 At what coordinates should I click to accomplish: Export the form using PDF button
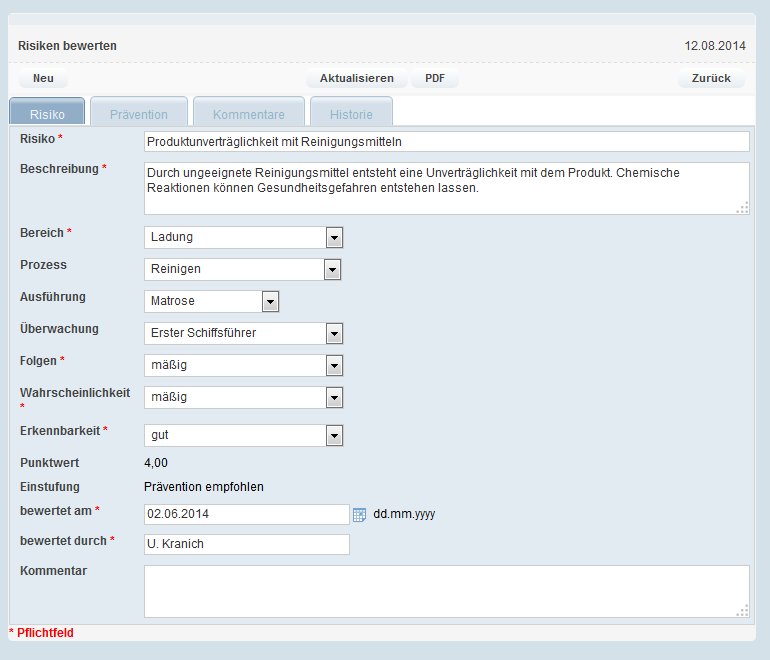click(435, 78)
